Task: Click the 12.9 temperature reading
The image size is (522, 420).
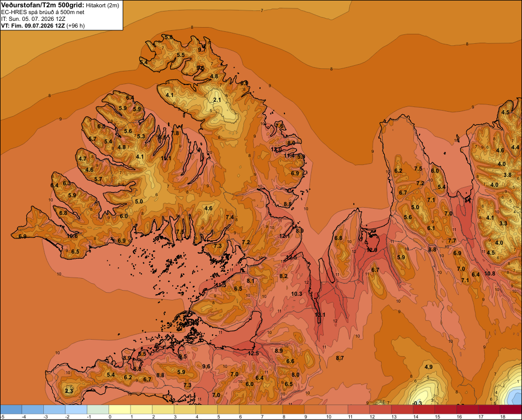Action: (x=372, y=250)
